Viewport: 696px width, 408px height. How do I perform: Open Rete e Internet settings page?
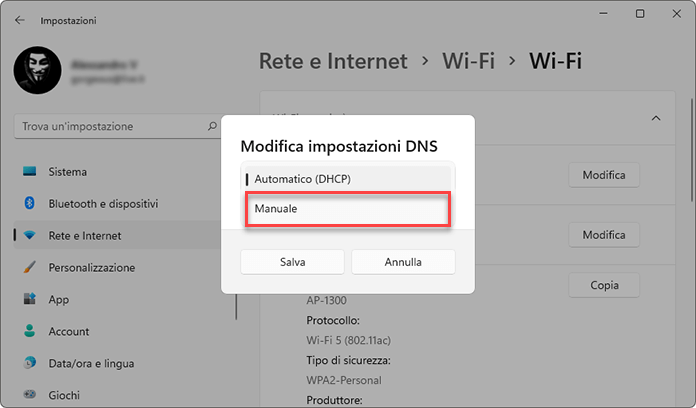[x=85, y=235]
